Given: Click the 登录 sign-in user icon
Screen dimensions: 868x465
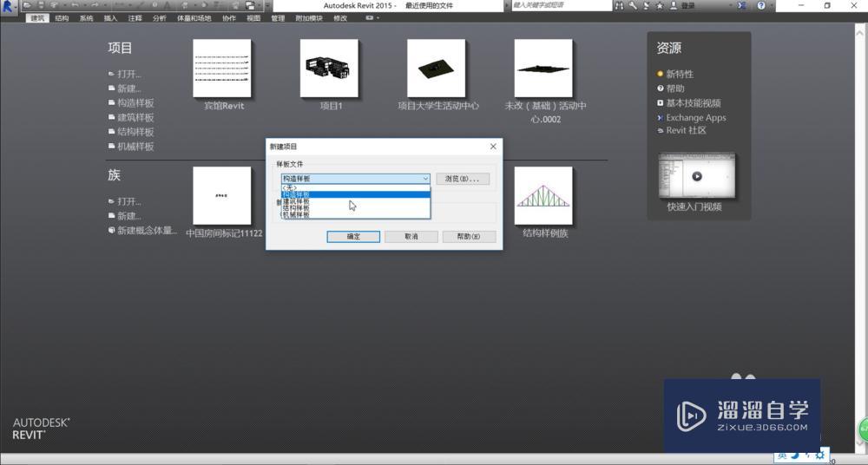Looking at the screenshot, I should [674, 5].
